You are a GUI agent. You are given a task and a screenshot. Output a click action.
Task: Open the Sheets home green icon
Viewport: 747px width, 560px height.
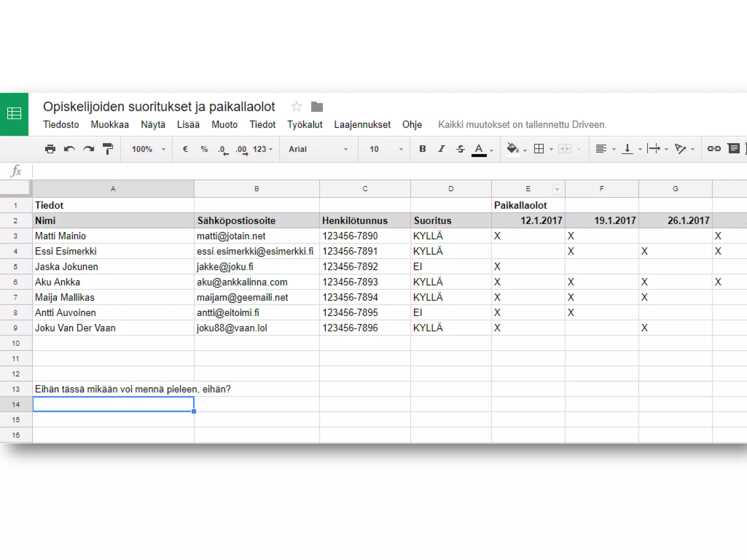[x=14, y=114]
